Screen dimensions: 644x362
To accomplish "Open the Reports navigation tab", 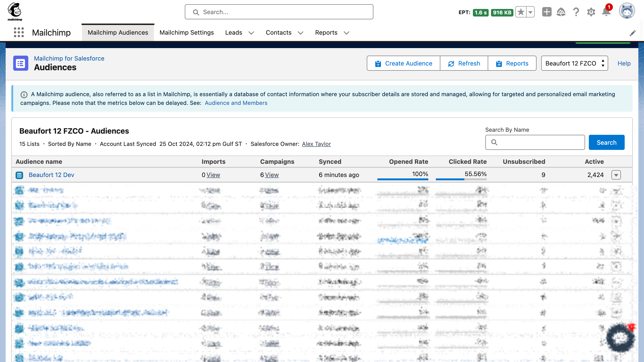I will click(x=326, y=33).
